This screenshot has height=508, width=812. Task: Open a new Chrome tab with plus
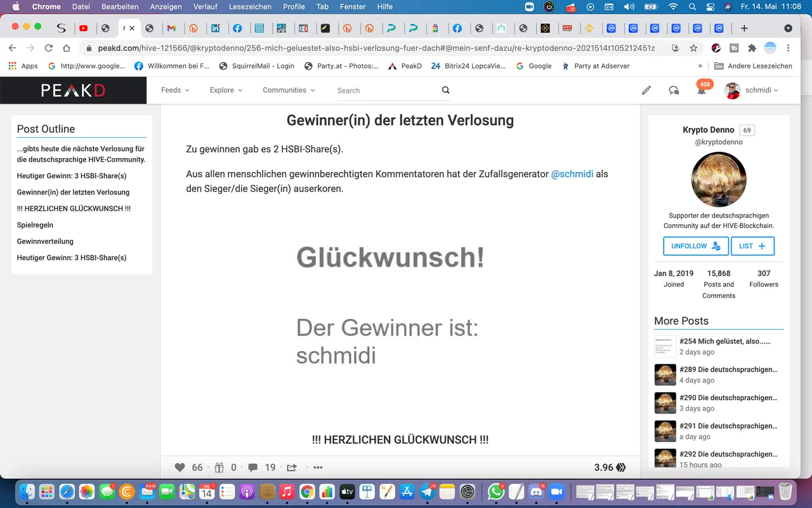click(744, 28)
